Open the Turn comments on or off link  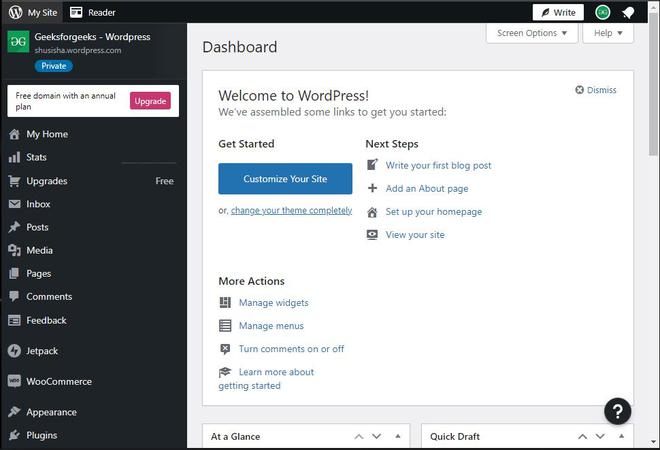pyautogui.click(x=291, y=349)
